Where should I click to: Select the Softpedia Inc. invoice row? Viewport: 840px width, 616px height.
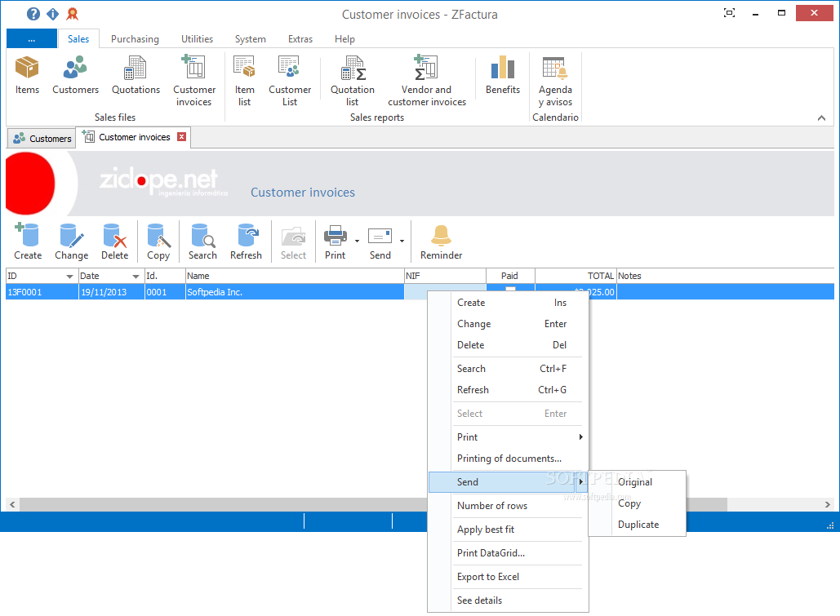pyautogui.click(x=420, y=292)
